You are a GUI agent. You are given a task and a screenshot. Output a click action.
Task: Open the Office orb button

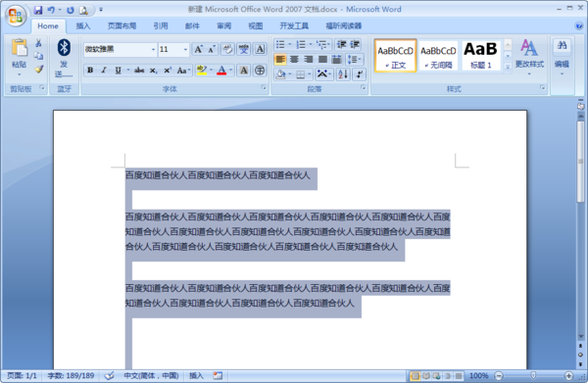click(x=16, y=16)
